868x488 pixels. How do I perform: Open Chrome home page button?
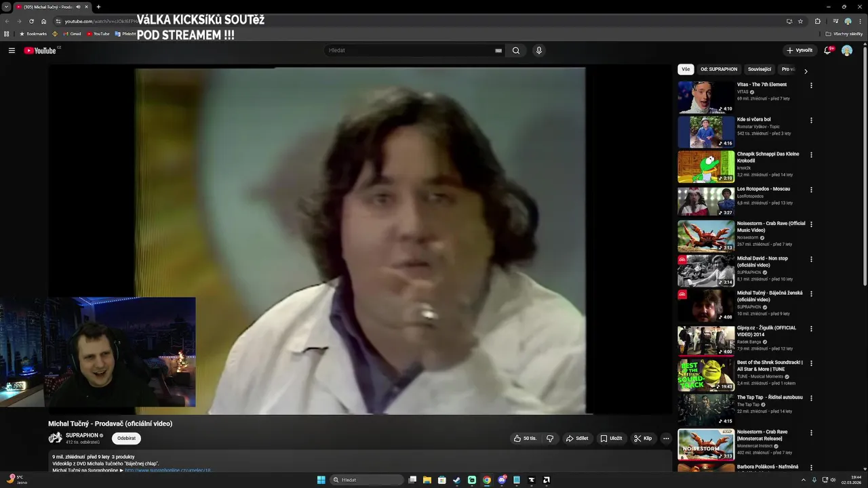tap(43, 21)
